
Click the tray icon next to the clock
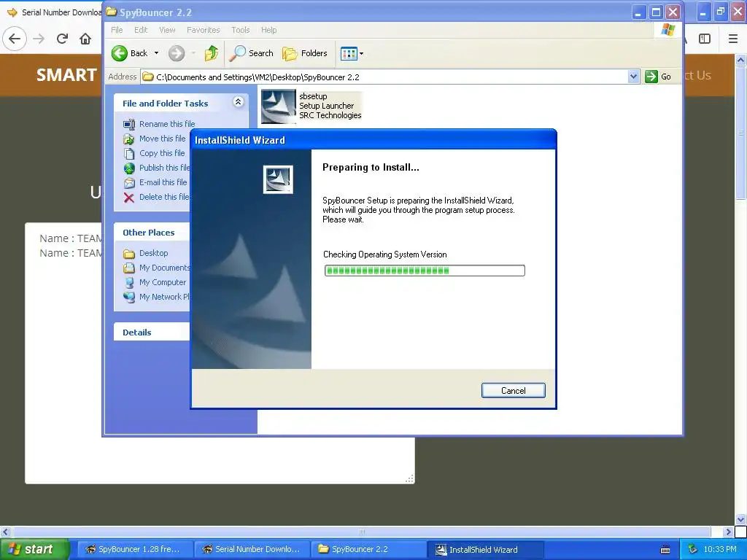pyautogui.click(x=693, y=550)
